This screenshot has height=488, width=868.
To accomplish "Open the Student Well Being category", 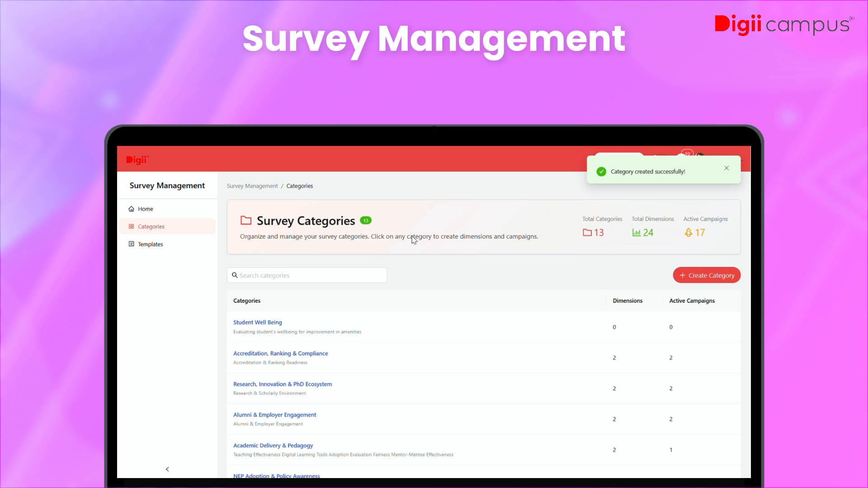I will pos(257,322).
